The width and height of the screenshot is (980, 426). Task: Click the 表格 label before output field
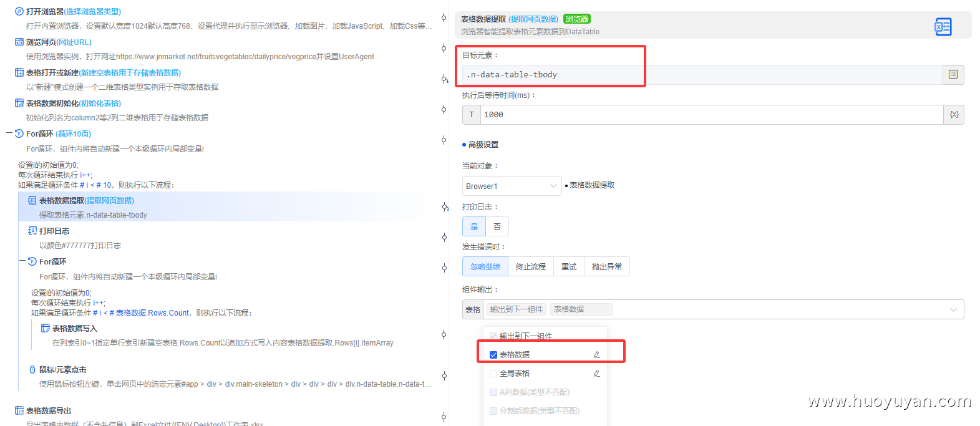473,309
